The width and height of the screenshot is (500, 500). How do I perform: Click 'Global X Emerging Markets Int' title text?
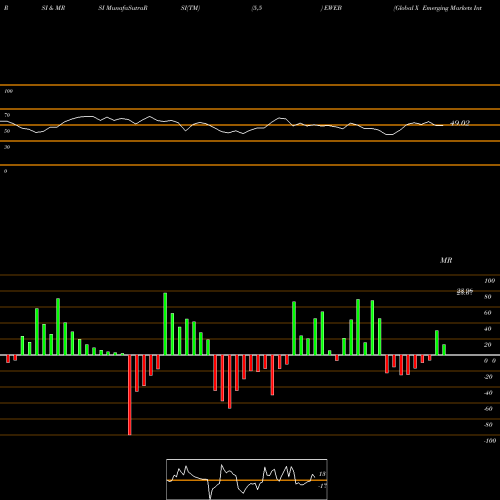[x=438, y=8]
